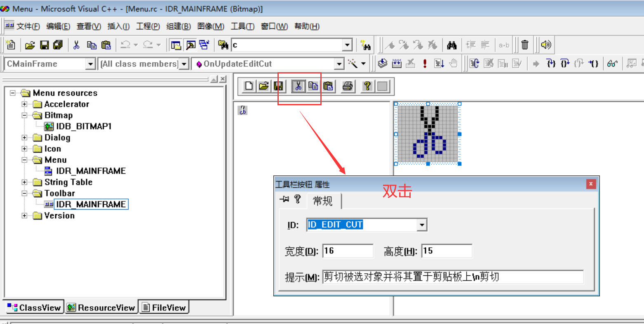This screenshot has height=324, width=644.
Task: Open the 组建(B) menu
Action: point(179,26)
